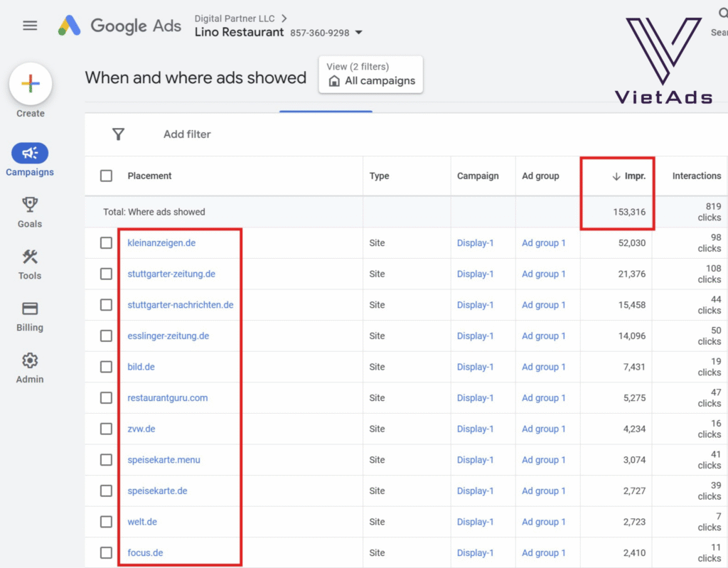Open the focus.de placement link
The height and width of the screenshot is (568, 728).
pyautogui.click(x=145, y=552)
